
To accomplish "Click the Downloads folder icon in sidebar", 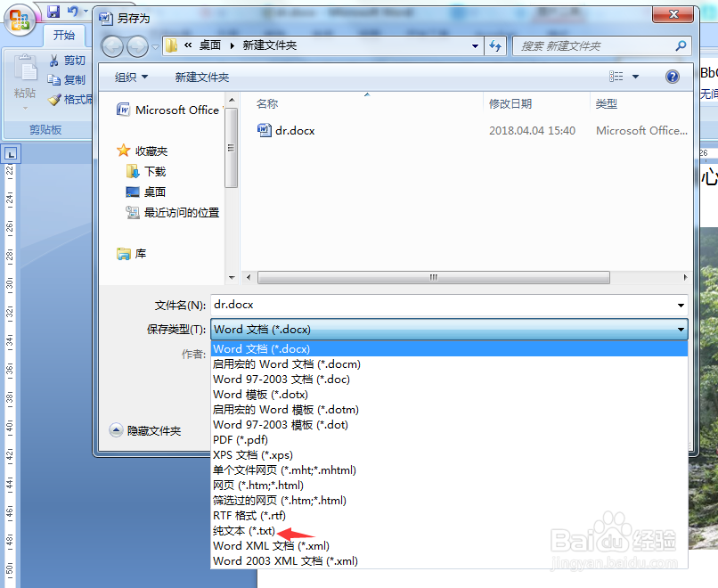I will click(133, 171).
